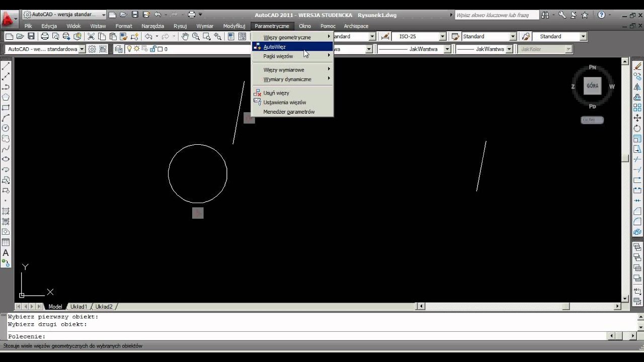Image resolution: width=644 pixels, height=362 pixels.
Task: Click the Plot Preview icon
Action: (55, 36)
